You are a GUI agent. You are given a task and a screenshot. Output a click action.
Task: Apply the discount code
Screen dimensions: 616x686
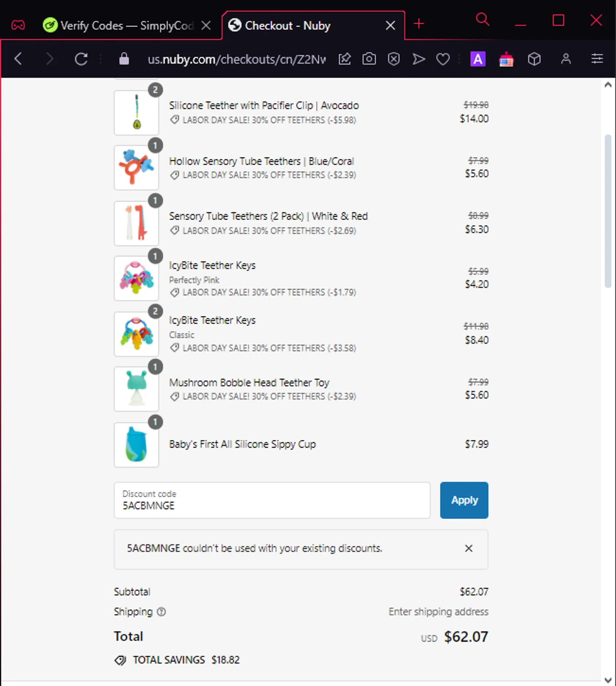pos(464,500)
